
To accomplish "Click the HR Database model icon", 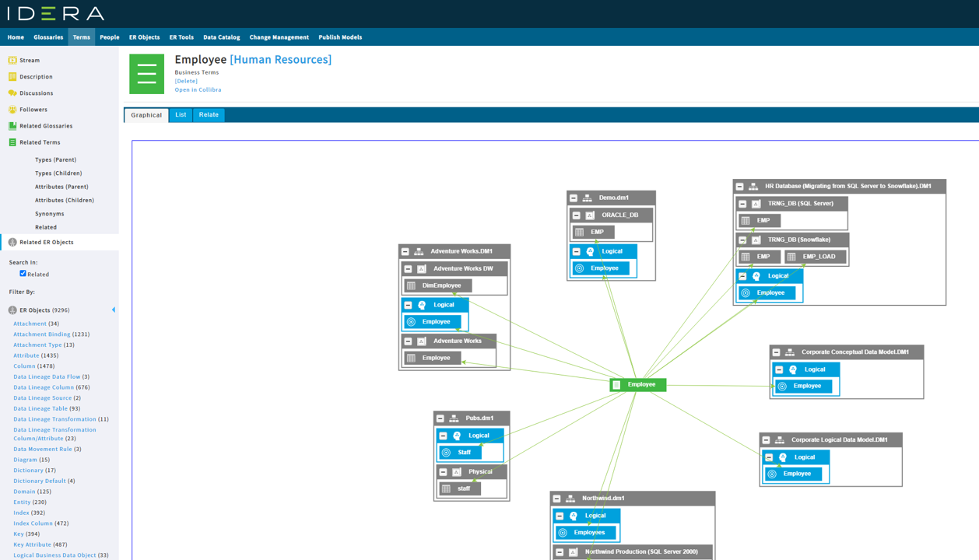I will coord(753,187).
